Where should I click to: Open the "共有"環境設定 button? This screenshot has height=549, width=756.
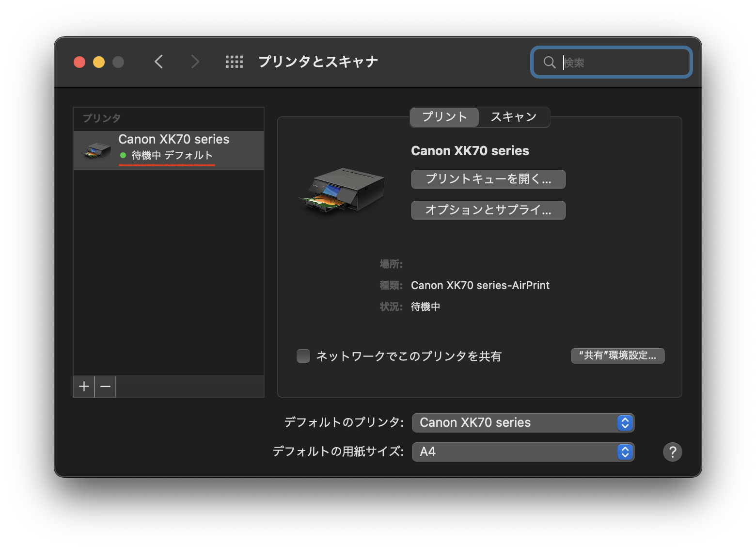(617, 355)
